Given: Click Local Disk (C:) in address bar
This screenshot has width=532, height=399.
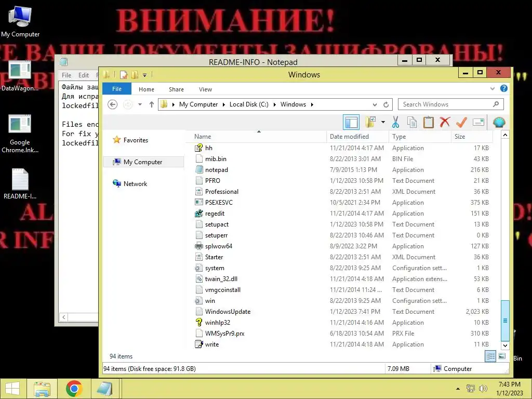Looking at the screenshot, I should [x=249, y=104].
